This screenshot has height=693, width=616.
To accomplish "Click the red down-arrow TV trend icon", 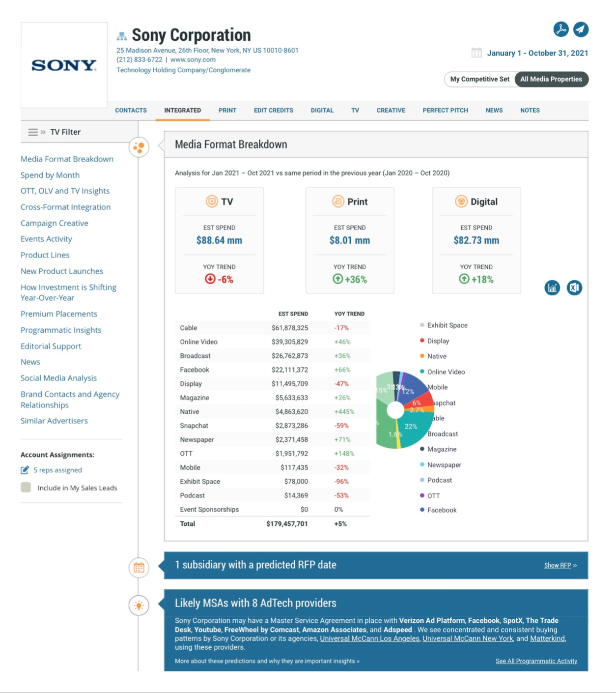I will pos(210,279).
